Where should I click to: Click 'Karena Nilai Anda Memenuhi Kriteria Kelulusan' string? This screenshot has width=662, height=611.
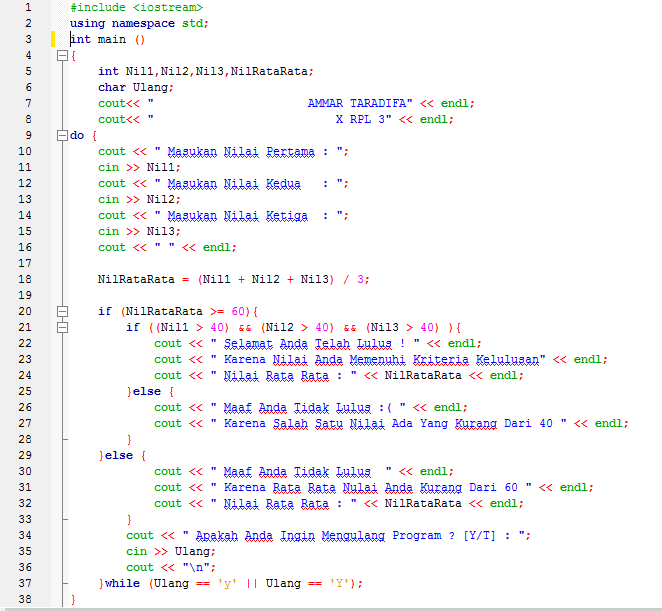pyautogui.click(x=381, y=359)
